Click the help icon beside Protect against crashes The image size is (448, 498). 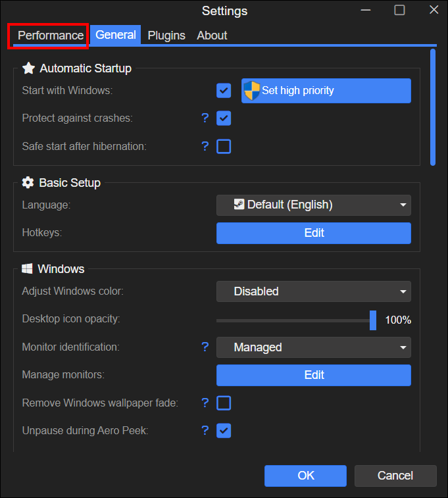[205, 118]
